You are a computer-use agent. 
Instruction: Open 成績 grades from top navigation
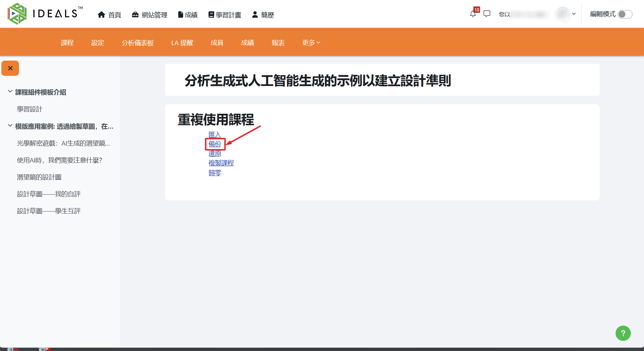click(188, 15)
